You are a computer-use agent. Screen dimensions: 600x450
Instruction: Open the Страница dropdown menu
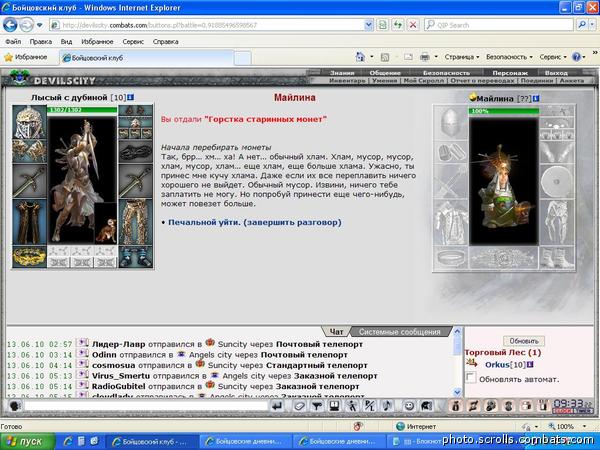click(461, 57)
